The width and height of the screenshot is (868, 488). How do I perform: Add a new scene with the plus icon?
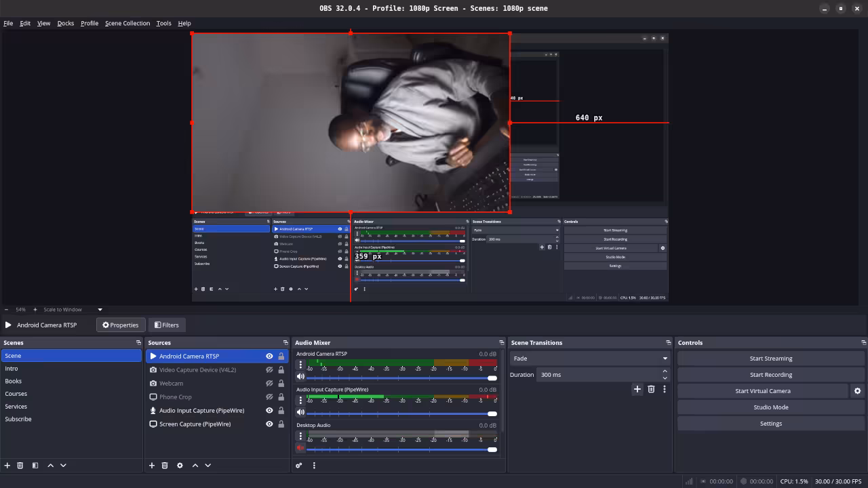point(7,465)
